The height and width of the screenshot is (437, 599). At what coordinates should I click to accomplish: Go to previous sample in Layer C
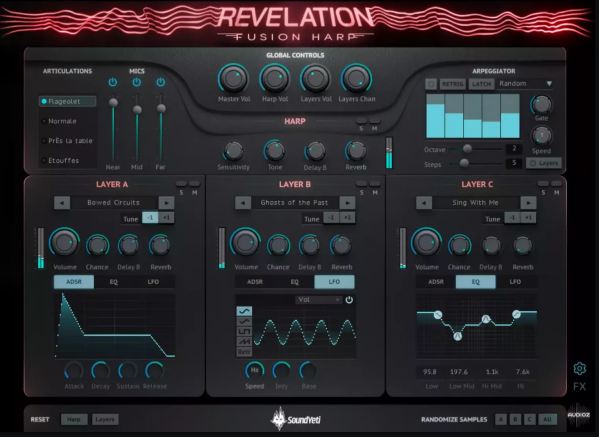point(424,202)
